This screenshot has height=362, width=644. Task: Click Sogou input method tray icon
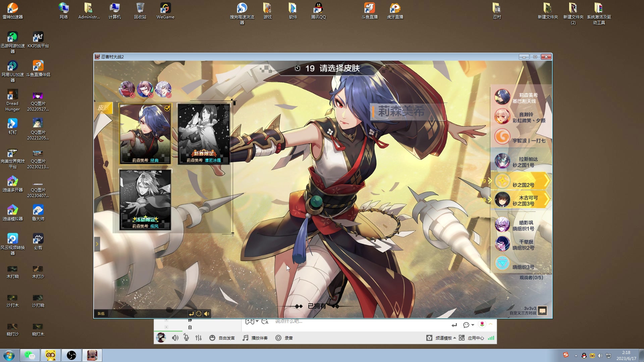pyautogui.click(x=566, y=355)
